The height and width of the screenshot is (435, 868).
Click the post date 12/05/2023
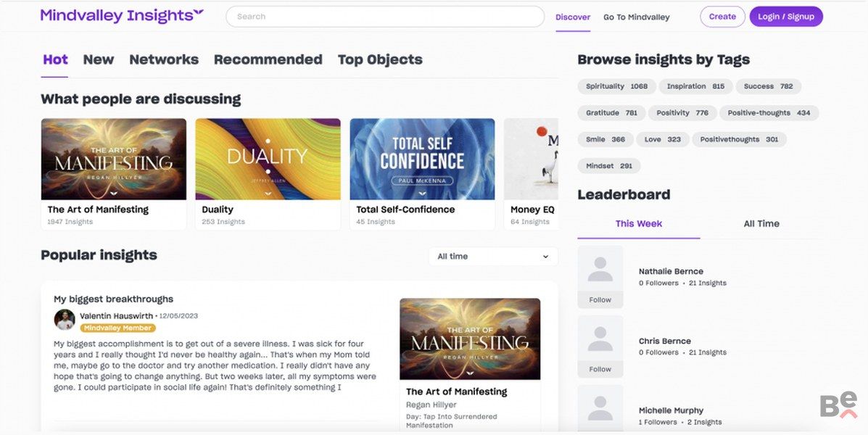coord(178,316)
